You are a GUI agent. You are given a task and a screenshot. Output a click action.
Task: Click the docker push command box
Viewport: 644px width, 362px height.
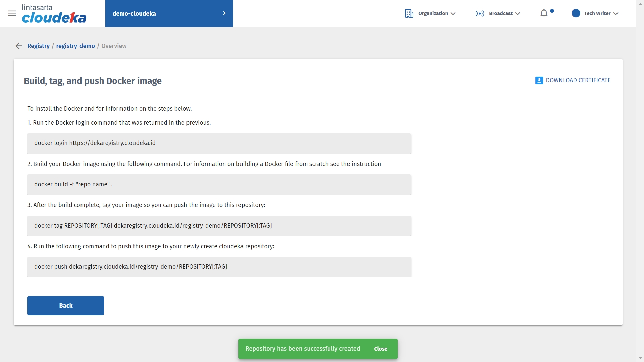click(x=219, y=267)
